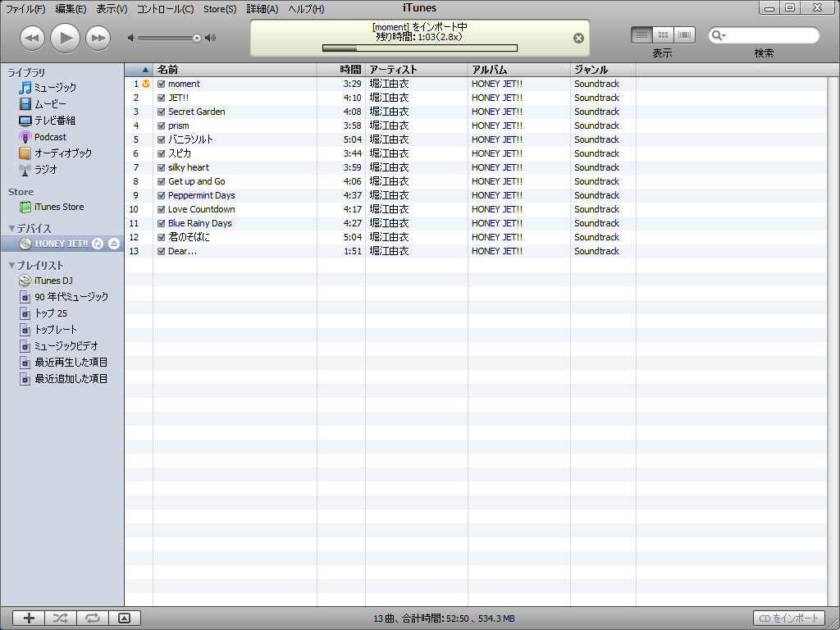Open the search magnifier dropdown

click(719, 36)
